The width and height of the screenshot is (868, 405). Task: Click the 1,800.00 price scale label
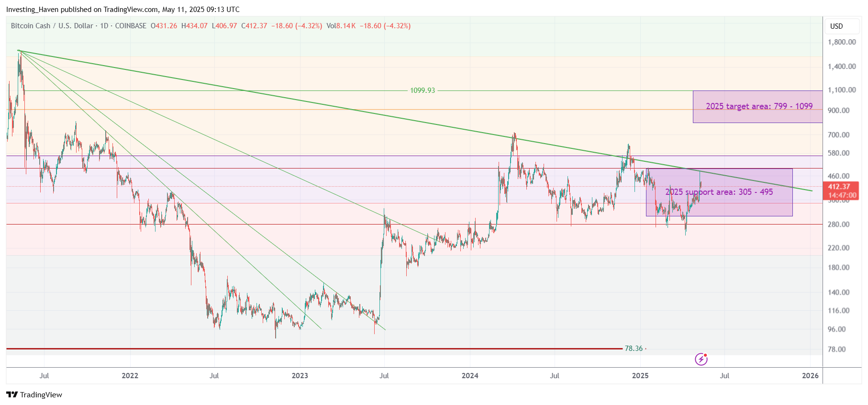point(842,42)
